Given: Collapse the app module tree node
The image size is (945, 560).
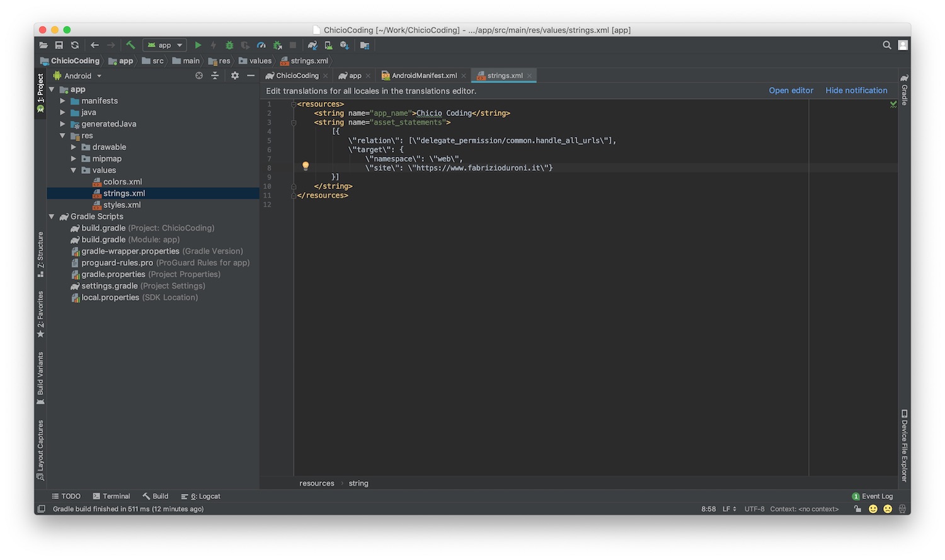Looking at the screenshot, I should coord(52,89).
